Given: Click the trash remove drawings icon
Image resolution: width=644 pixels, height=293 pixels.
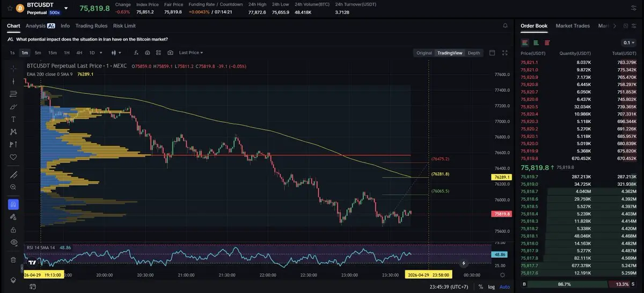Looking at the screenshot, I should (13, 260).
